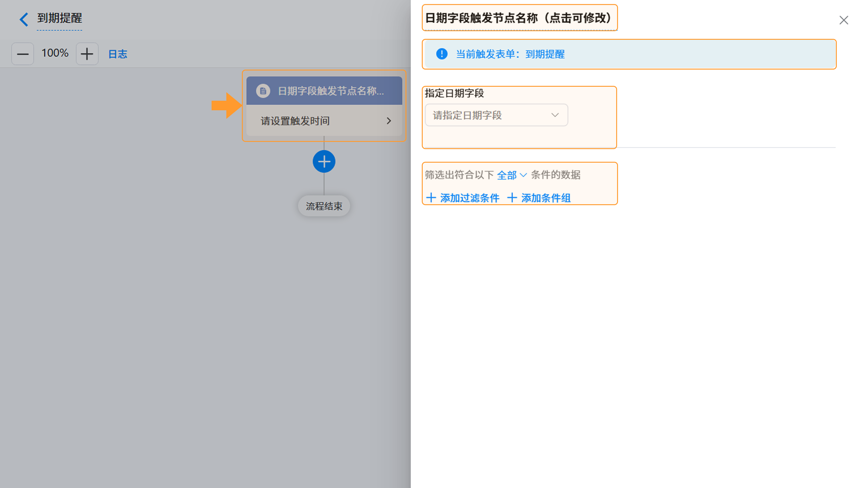Open 请设置触发时间 row in node
Image resolution: width=868 pixels, height=488 pixels.
coord(324,121)
